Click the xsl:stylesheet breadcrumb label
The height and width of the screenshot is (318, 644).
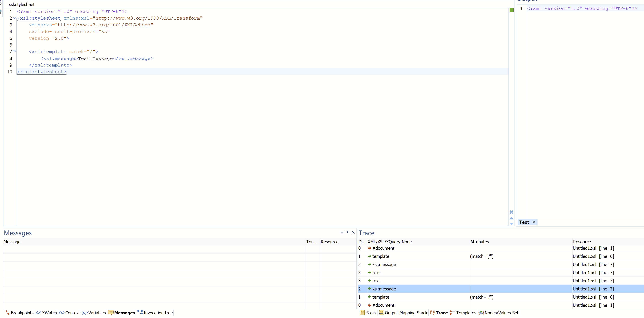(x=22, y=5)
